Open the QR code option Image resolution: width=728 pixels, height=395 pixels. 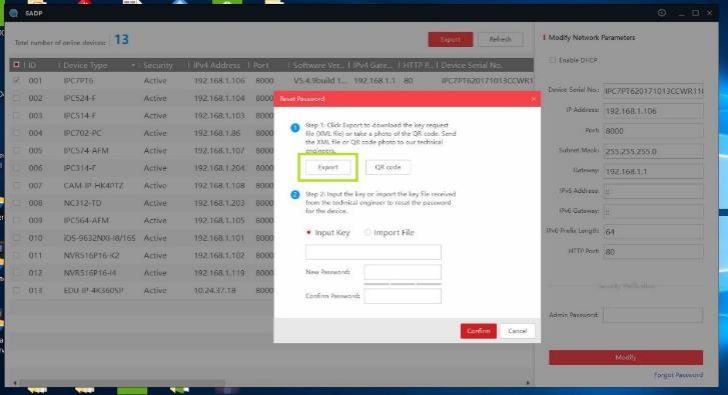(388, 167)
